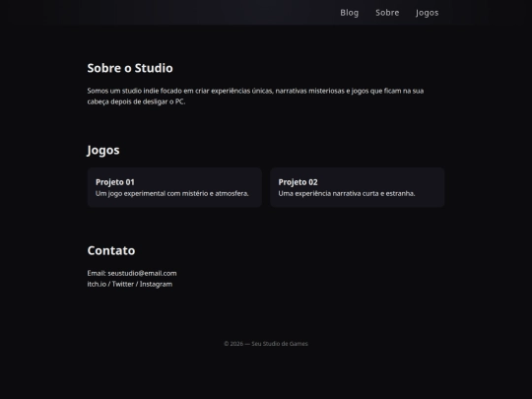Open the Blog navigation link
532x399 pixels.
349,13
